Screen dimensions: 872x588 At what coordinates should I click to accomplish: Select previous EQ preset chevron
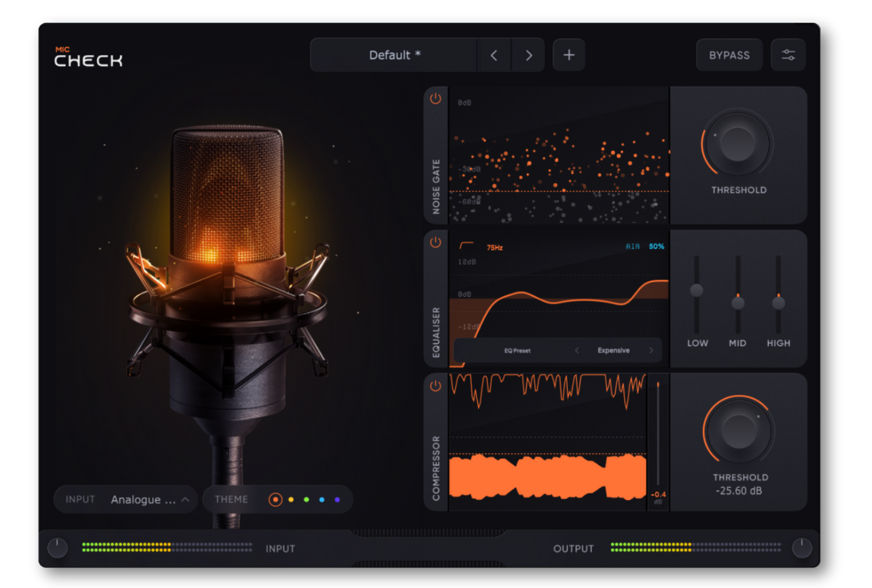point(577,350)
